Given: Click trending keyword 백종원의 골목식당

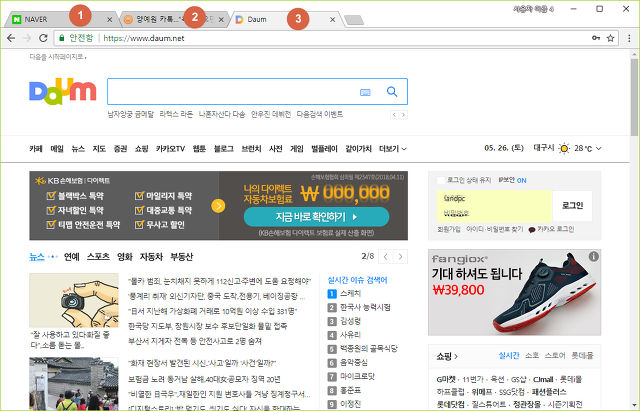Looking at the screenshot, I should pos(369,349).
